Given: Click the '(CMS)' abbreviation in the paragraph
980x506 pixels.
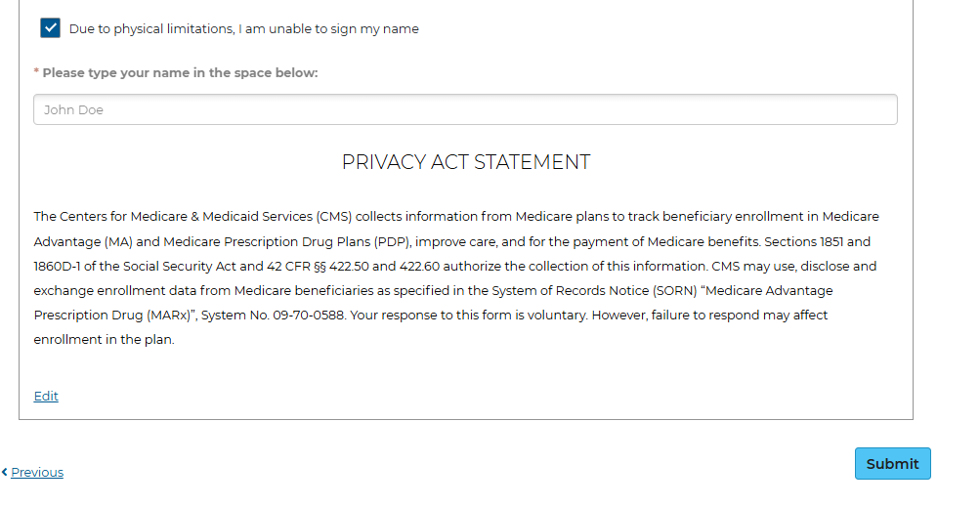Looking at the screenshot, I should click(x=334, y=217).
